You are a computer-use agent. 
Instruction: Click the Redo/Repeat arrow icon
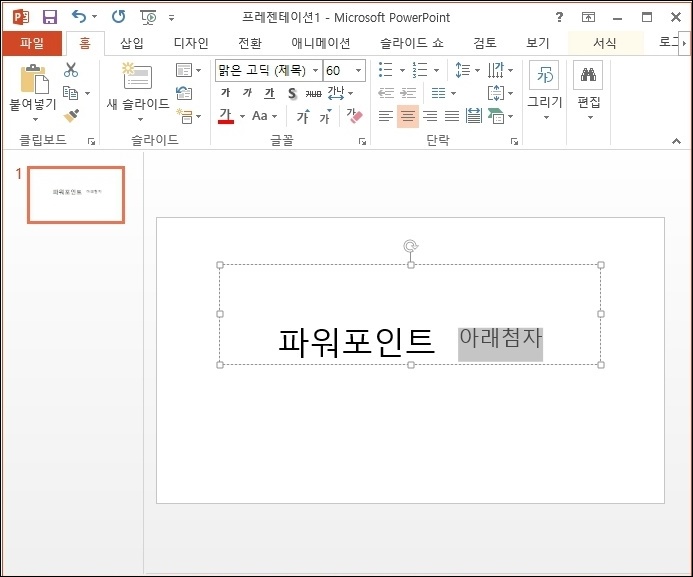(x=118, y=17)
